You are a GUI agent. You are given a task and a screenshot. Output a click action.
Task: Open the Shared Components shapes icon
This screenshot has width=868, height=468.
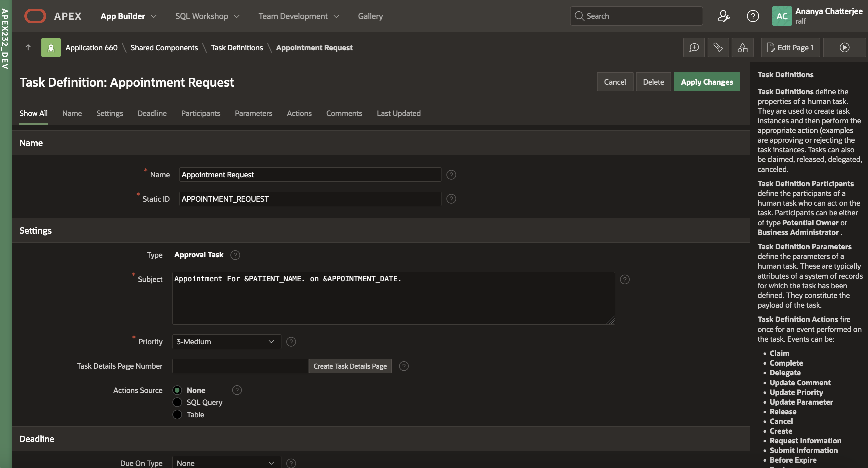pos(742,48)
